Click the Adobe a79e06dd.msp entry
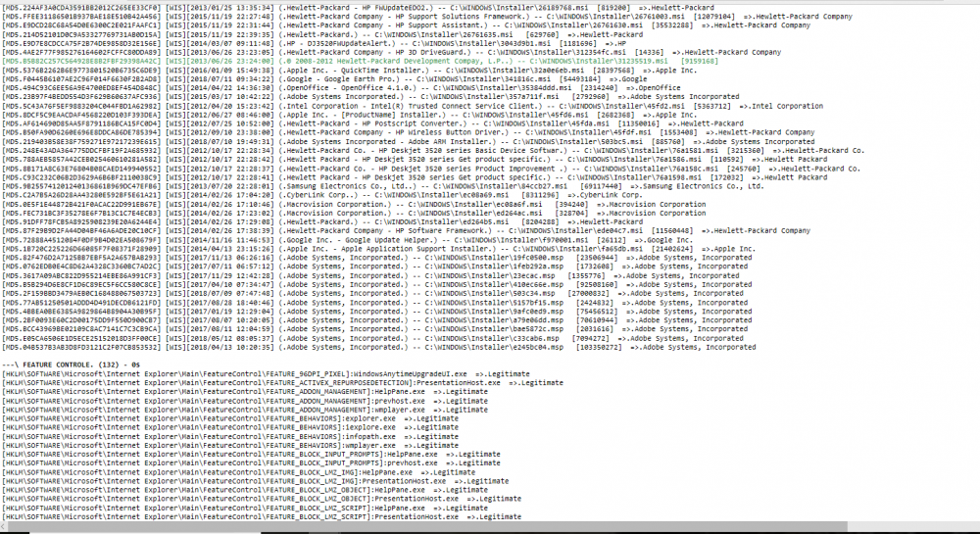The height and width of the screenshot is (534, 980). (x=377, y=319)
